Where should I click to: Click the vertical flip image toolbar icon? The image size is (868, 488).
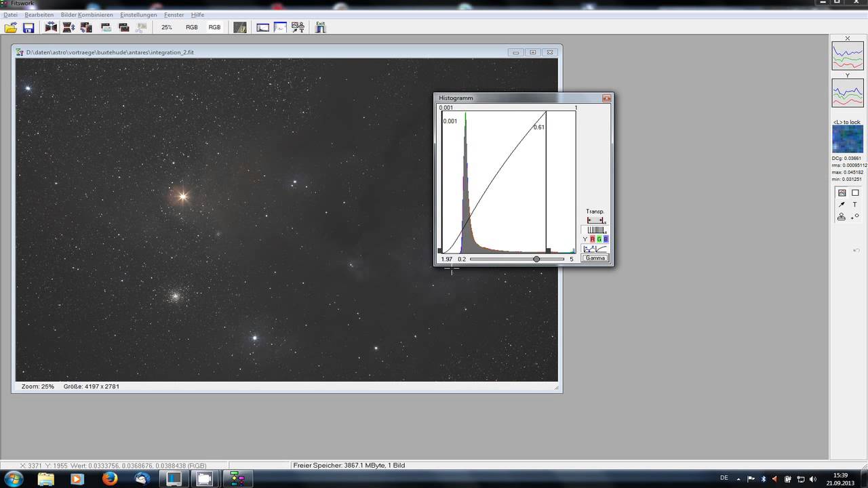(x=68, y=28)
